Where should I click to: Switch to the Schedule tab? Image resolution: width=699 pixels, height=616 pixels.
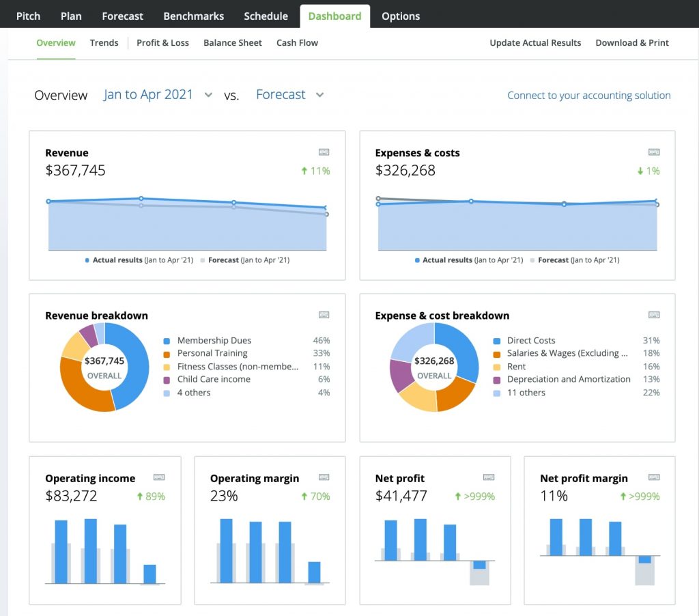point(266,16)
